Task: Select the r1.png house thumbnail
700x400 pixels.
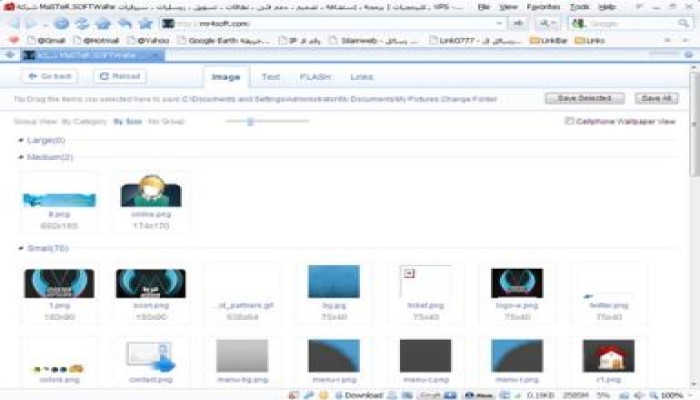Action: click(x=608, y=356)
